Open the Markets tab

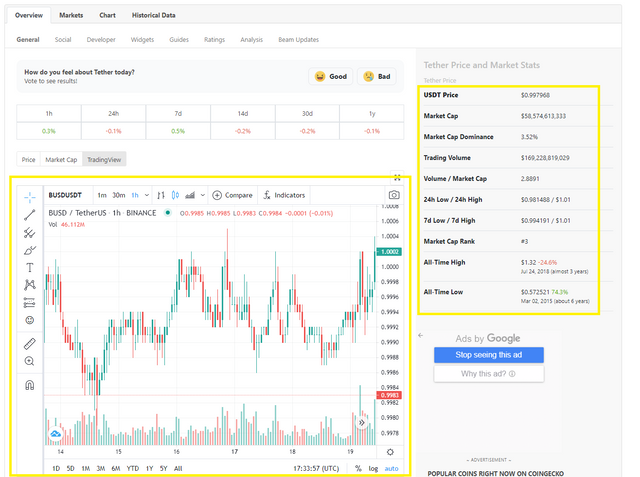(71, 15)
